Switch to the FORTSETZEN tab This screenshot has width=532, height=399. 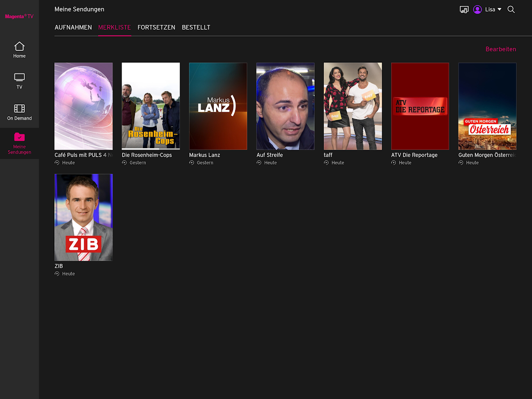[x=156, y=27]
